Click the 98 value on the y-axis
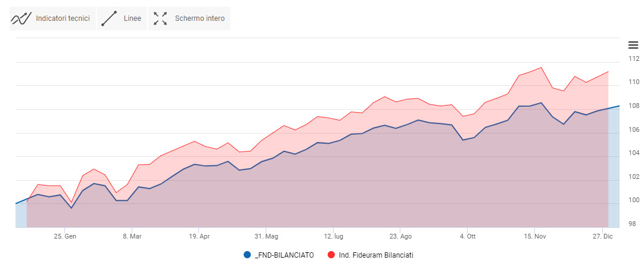Viewport: 644px width, 266px height. (x=633, y=224)
